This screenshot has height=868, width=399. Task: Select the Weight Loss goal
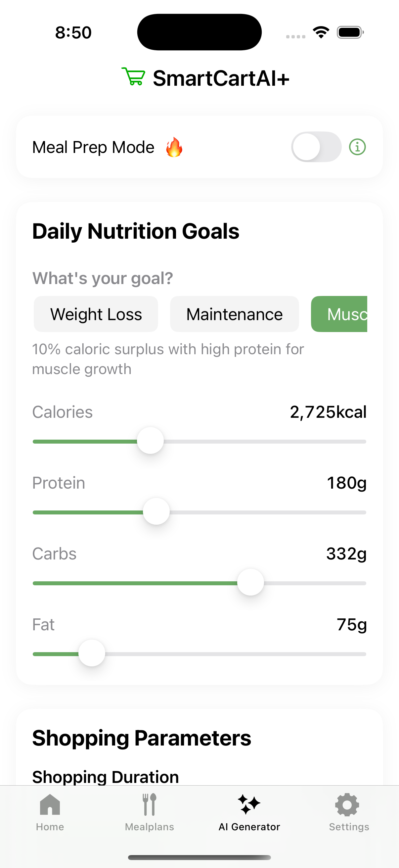[x=96, y=314]
